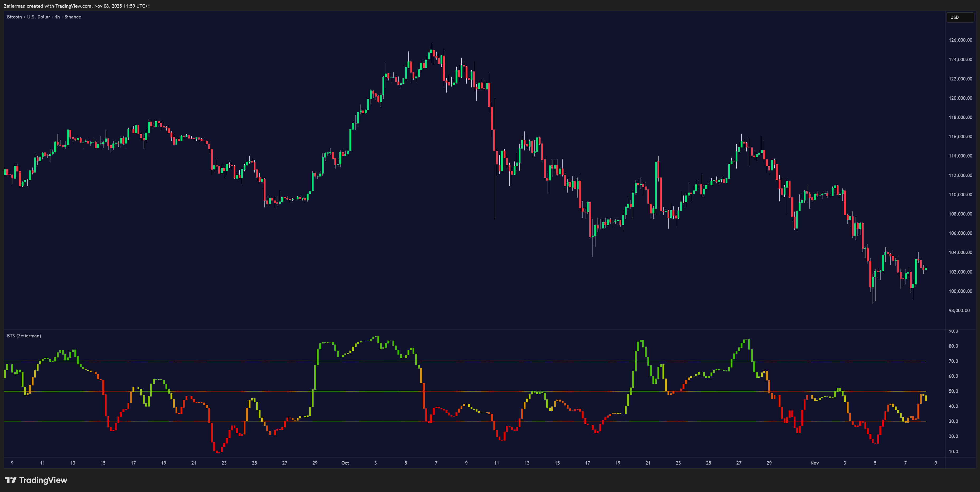The height and width of the screenshot is (492, 980).
Task: Click the 104,000.00 price axis label
Action: coord(960,252)
